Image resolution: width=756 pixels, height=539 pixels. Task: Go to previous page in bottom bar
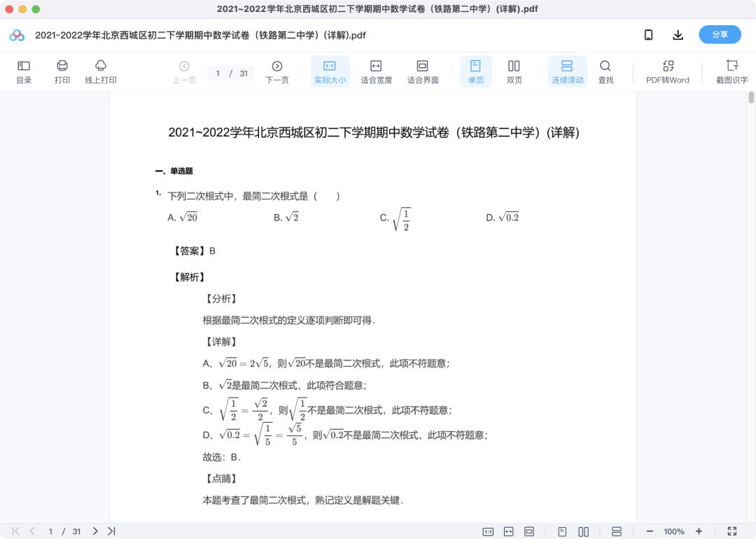[31, 531]
